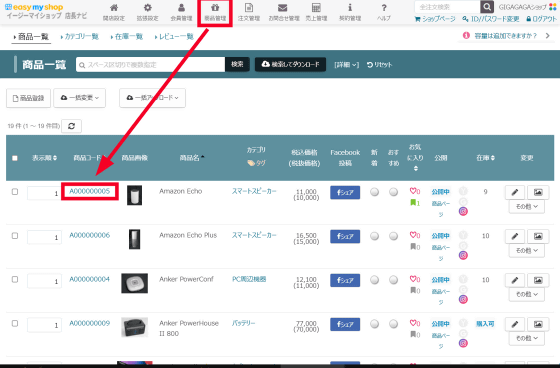
Task: Click display order field for Amazon Echo
Action: click(44, 193)
